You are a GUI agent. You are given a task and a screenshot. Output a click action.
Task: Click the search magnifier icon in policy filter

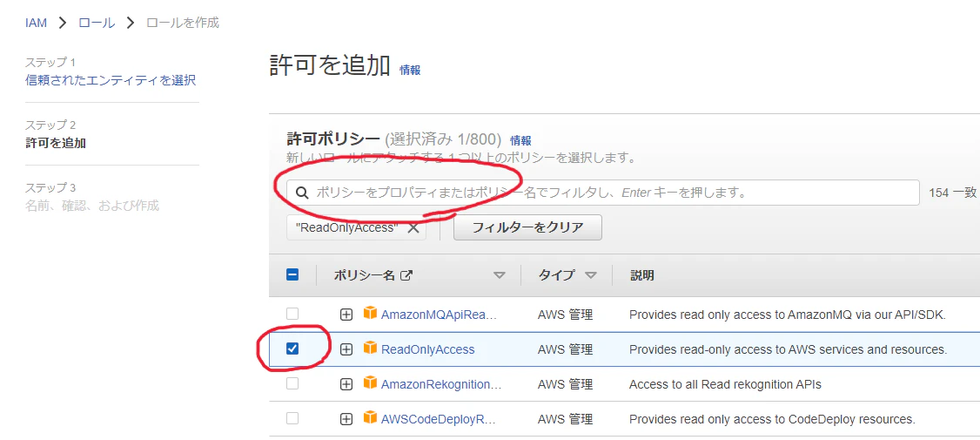coord(303,193)
